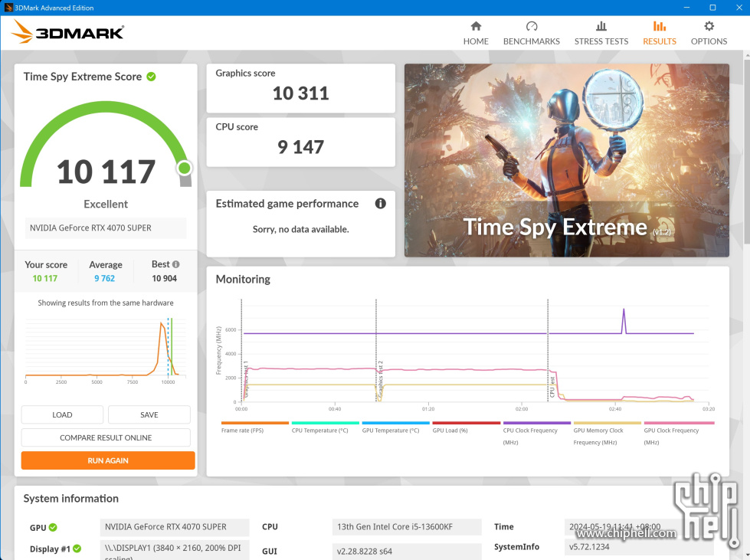Click the Time Spy Extreme artwork thumbnail
This screenshot has height=560, width=750.
point(567,160)
